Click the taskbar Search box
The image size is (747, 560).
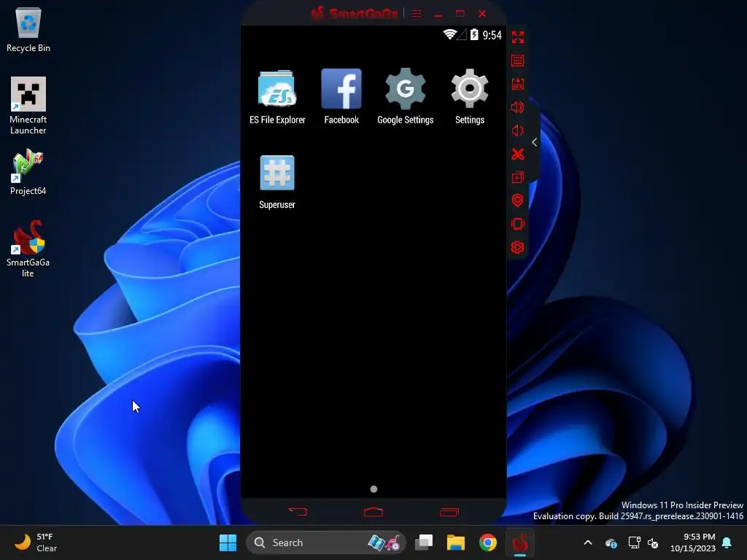pos(326,542)
